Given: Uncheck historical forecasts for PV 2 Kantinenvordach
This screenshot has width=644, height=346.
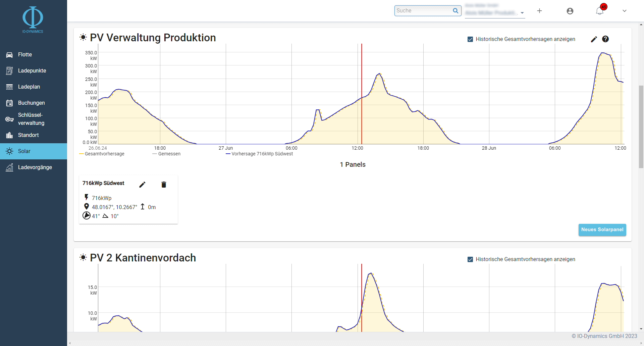Looking at the screenshot, I should [470, 259].
